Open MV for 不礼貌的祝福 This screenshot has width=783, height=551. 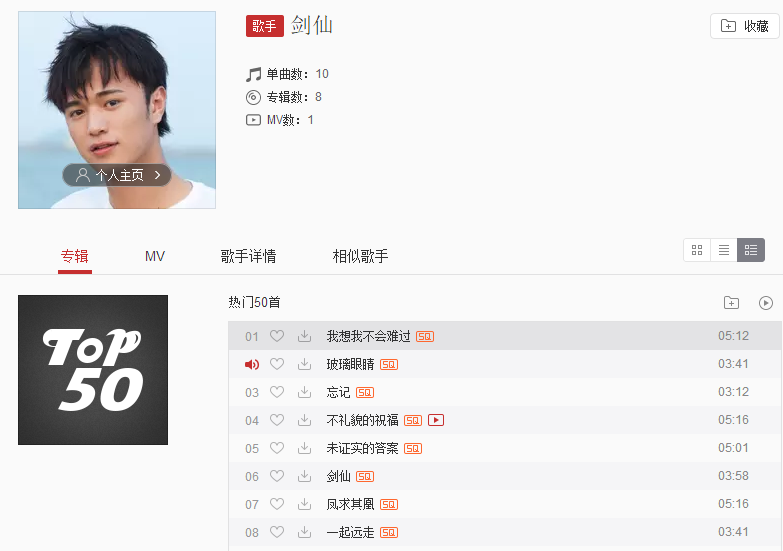point(436,420)
